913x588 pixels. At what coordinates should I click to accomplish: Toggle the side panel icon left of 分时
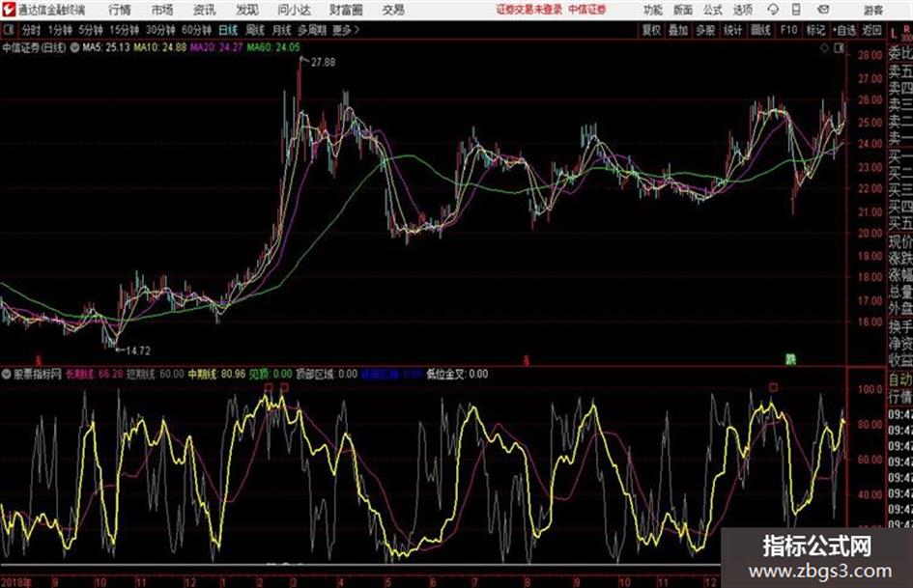pos(8,30)
